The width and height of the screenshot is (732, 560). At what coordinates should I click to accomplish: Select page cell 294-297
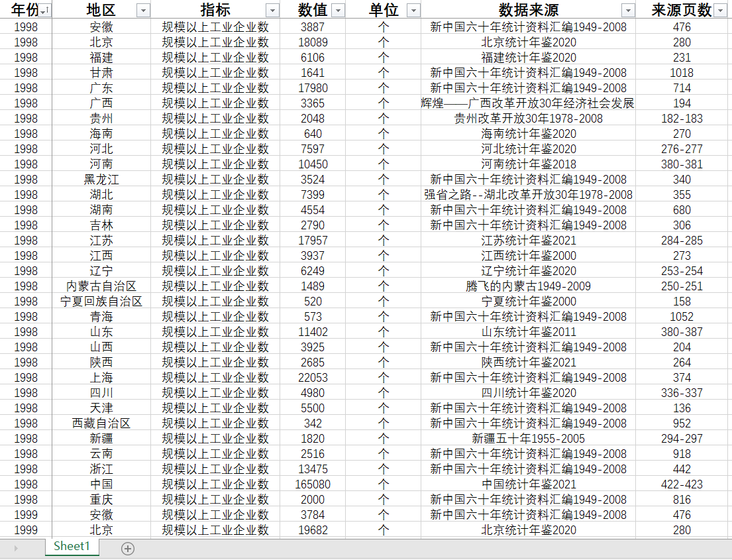[x=682, y=439]
